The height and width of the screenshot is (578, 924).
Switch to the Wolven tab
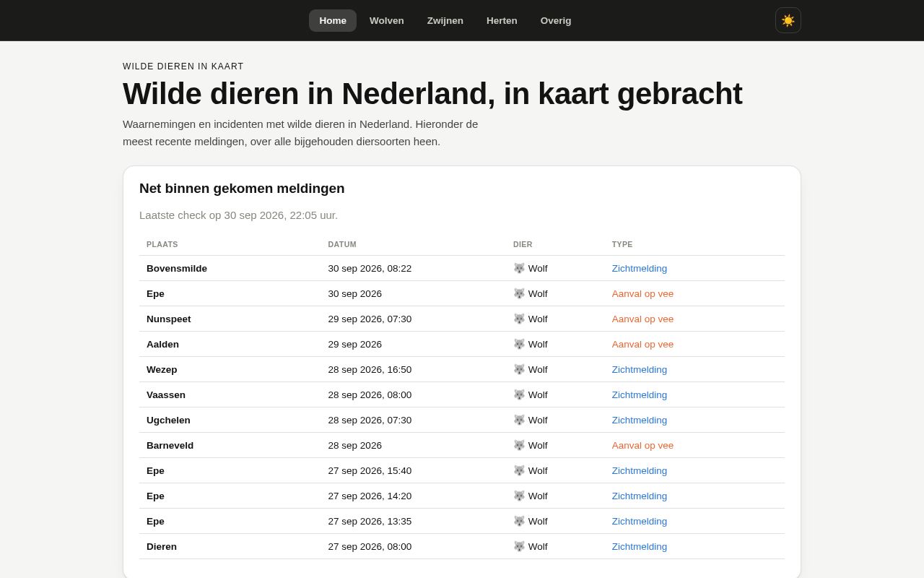(x=387, y=20)
